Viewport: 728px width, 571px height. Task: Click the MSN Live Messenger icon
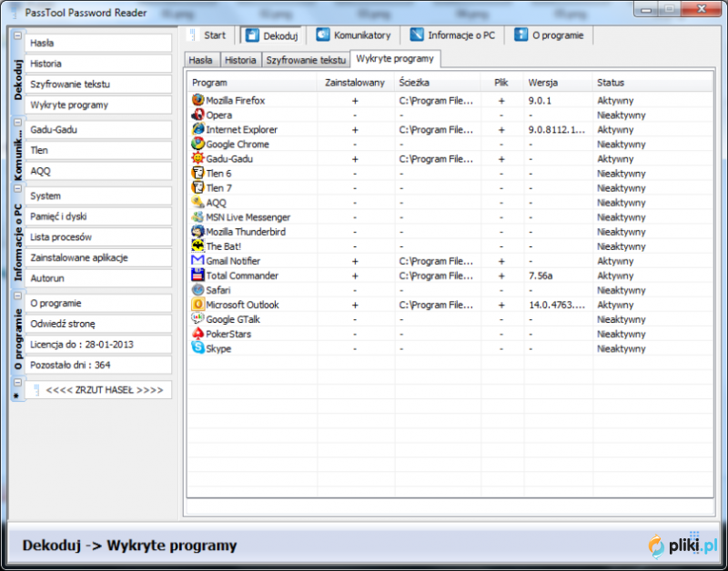(x=197, y=217)
